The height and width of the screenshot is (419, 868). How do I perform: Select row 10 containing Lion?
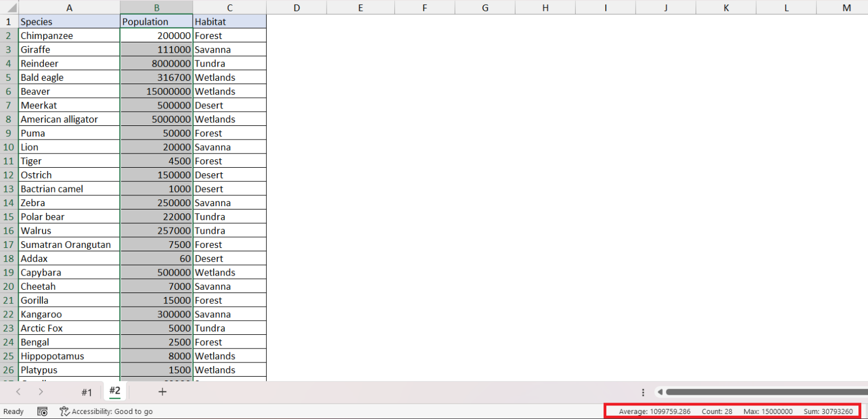coord(8,147)
